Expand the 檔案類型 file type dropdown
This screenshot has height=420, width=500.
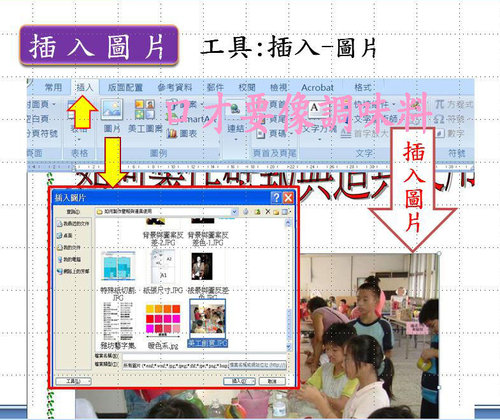pyautogui.click(x=204, y=365)
